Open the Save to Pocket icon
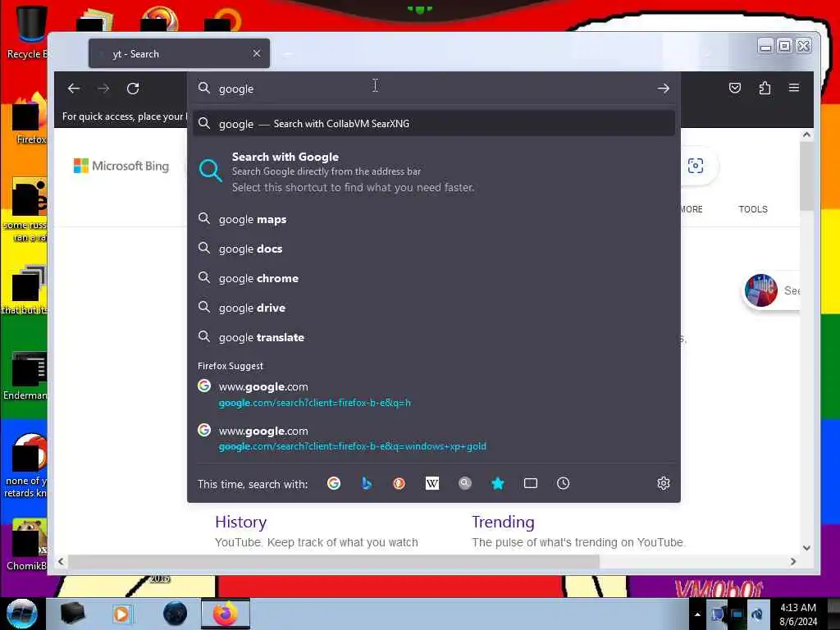 [735, 88]
